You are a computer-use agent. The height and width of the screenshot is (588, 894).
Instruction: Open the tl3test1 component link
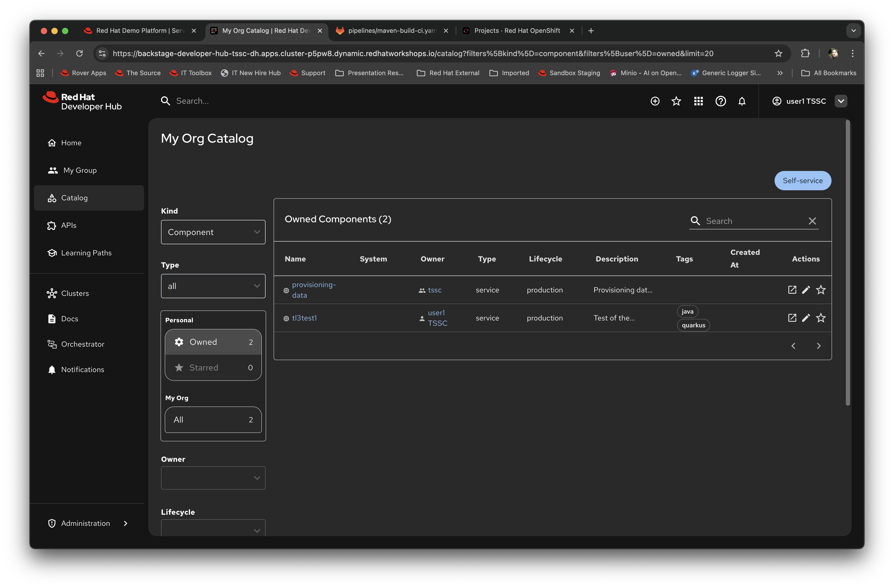coord(304,318)
